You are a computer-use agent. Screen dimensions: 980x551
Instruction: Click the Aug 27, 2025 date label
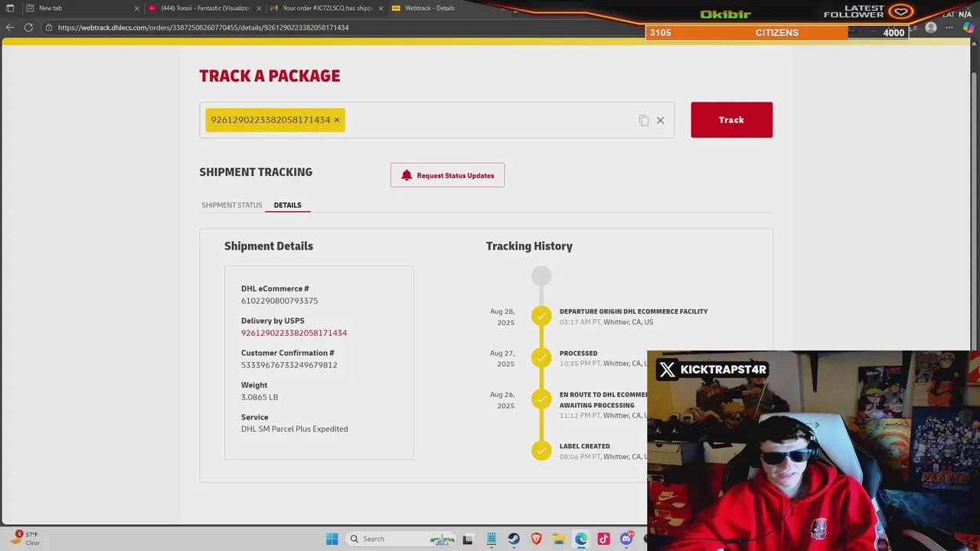(502, 359)
